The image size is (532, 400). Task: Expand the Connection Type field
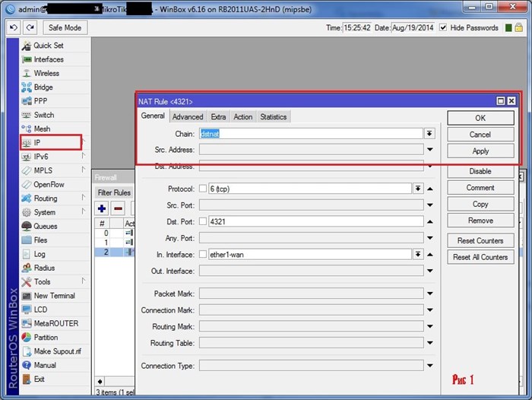point(430,366)
